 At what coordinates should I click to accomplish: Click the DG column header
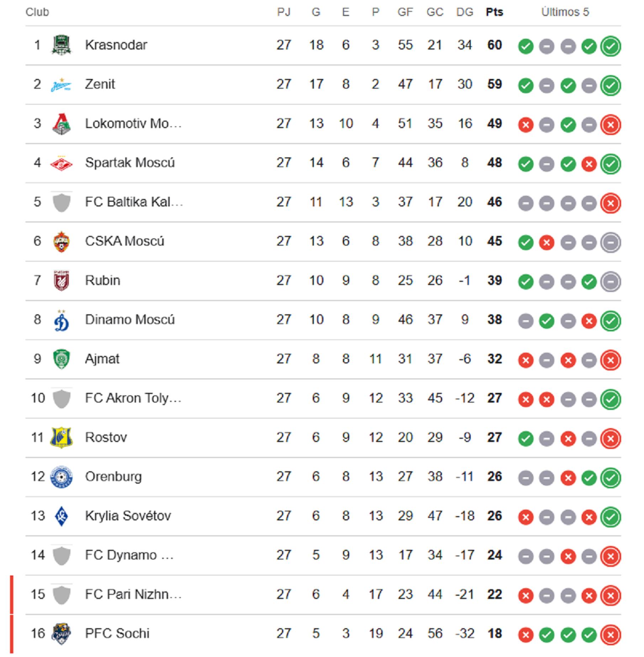point(465,12)
